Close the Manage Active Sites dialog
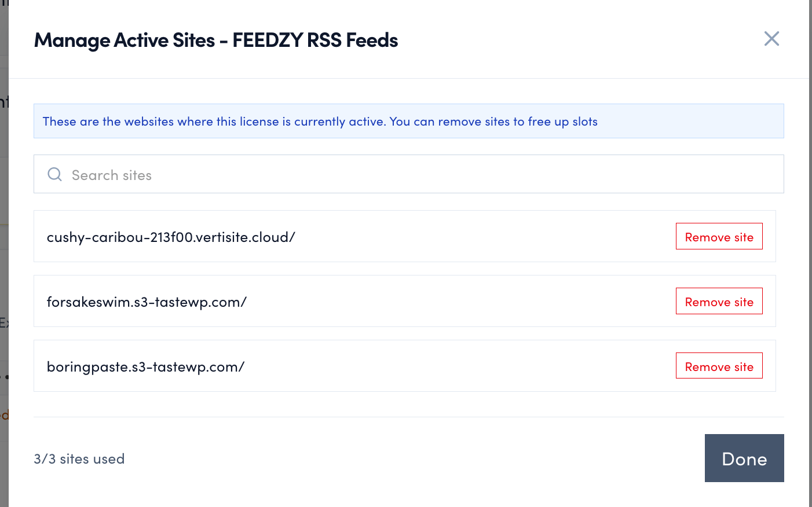This screenshot has width=812, height=507. 771,39
